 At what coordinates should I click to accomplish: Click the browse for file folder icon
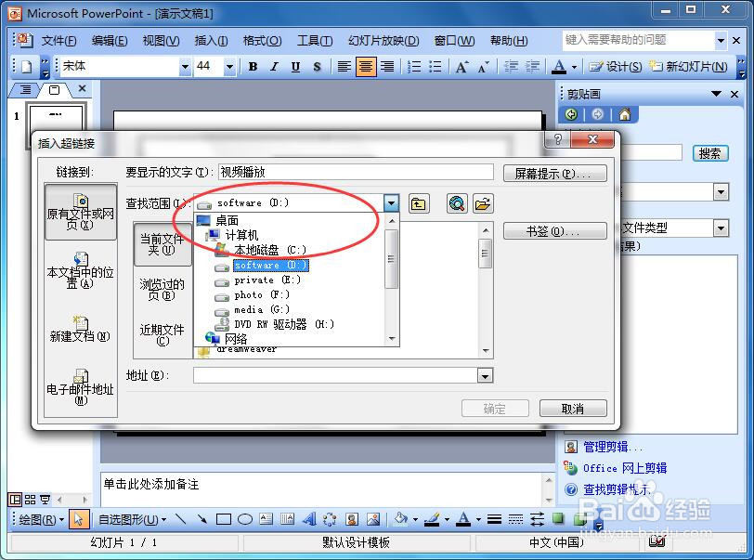483,204
